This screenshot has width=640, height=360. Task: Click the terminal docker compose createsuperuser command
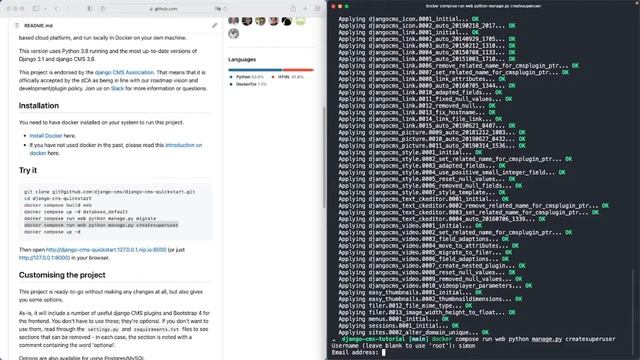coord(523,339)
